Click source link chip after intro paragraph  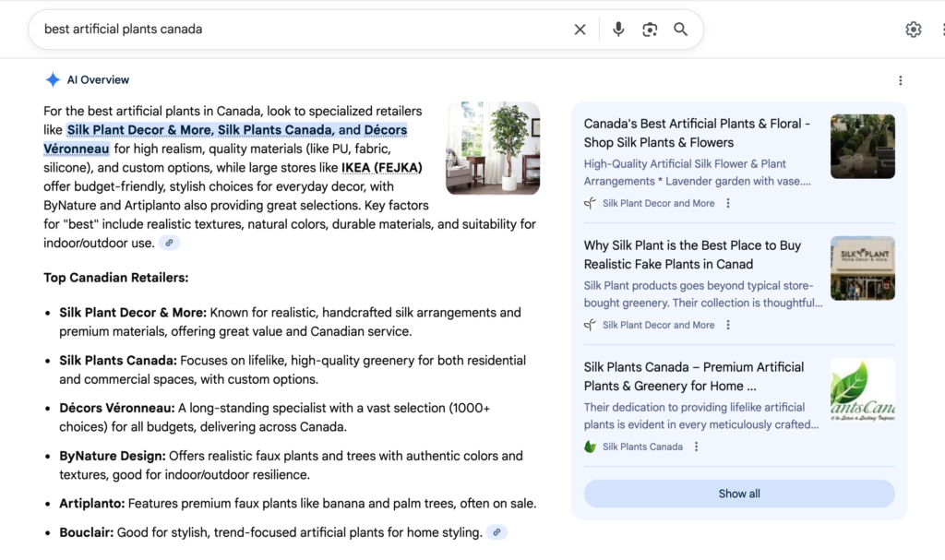point(169,244)
